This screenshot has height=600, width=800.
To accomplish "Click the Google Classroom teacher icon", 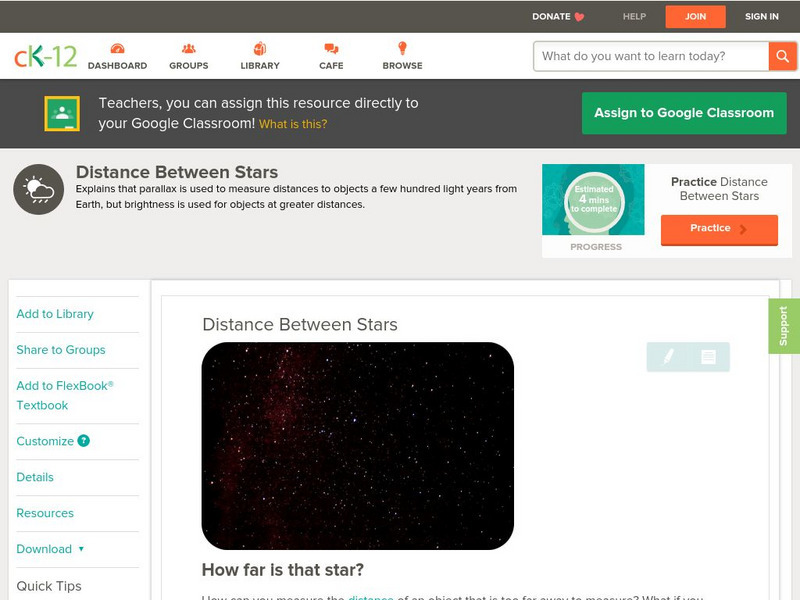I will coord(61,113).
